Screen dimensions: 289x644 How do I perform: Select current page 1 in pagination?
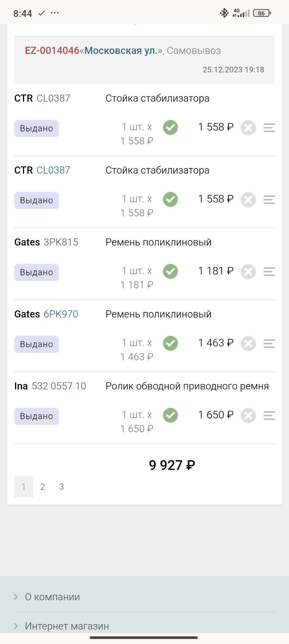[x=23, y=487]
